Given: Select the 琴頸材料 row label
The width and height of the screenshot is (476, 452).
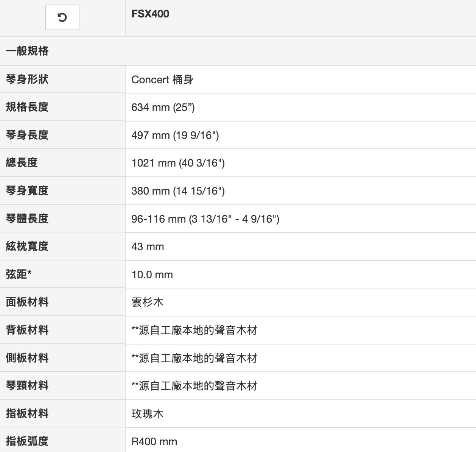Looking at the screenshot, I should [27, 386].
